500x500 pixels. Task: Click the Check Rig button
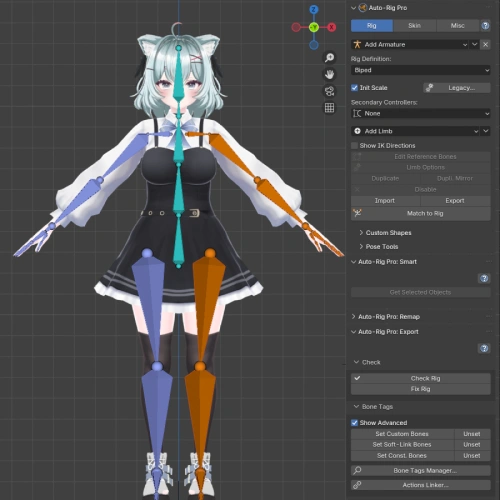point(421,378)
